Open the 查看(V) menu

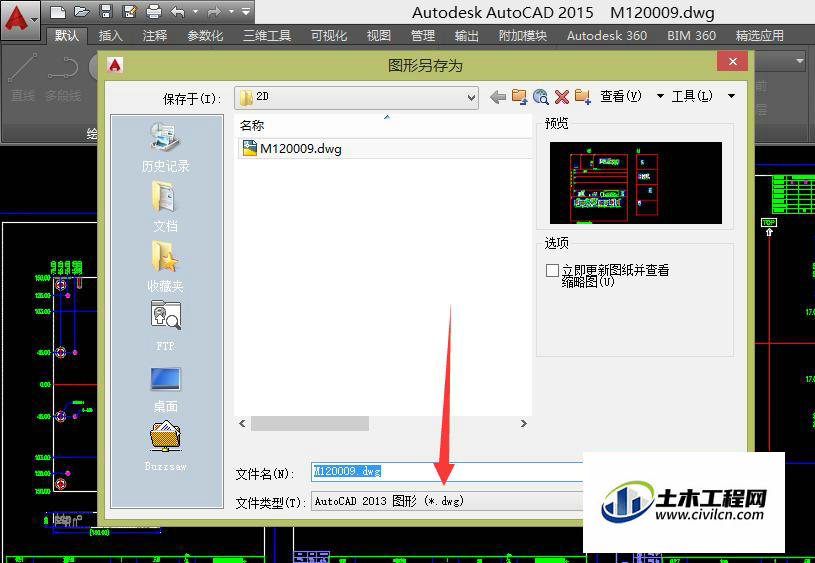click(x=621, y=96)
